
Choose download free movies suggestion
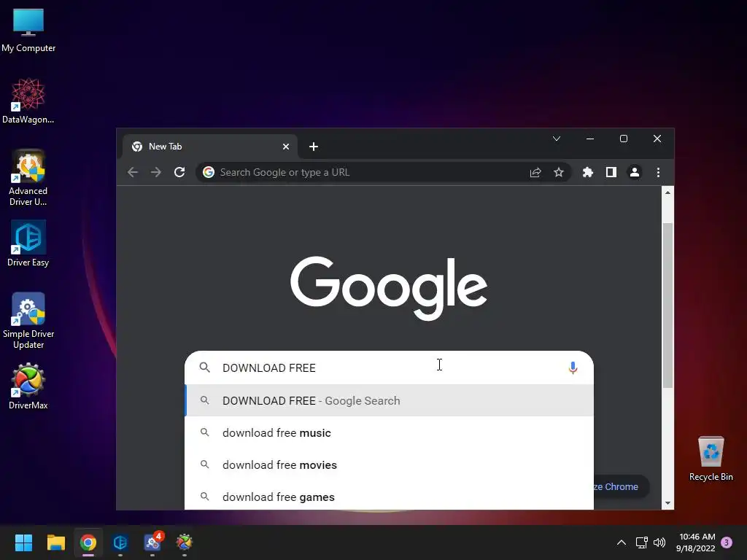(390, 464)
